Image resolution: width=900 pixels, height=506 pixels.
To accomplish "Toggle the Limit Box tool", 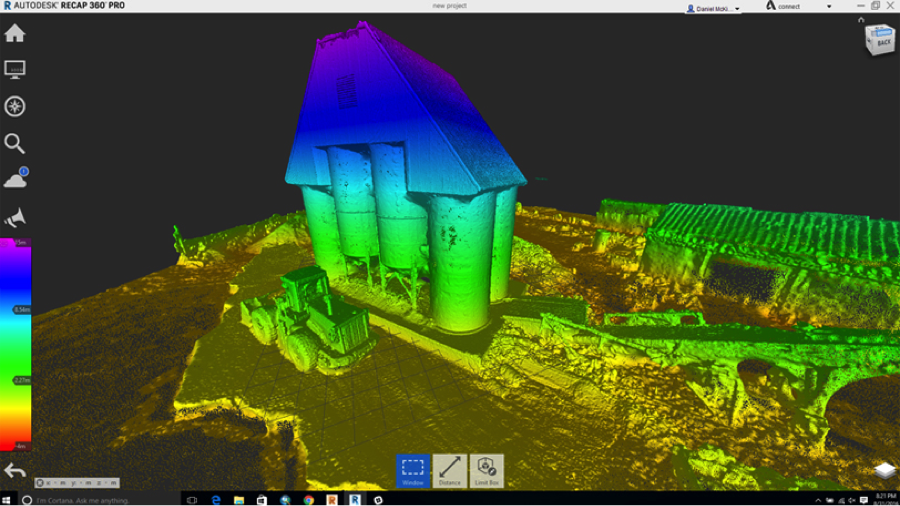I will click(x=487, y=470).
